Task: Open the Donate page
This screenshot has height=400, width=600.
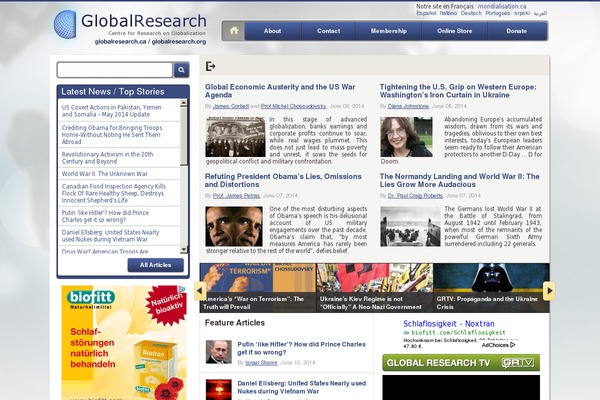Action: 517,31
